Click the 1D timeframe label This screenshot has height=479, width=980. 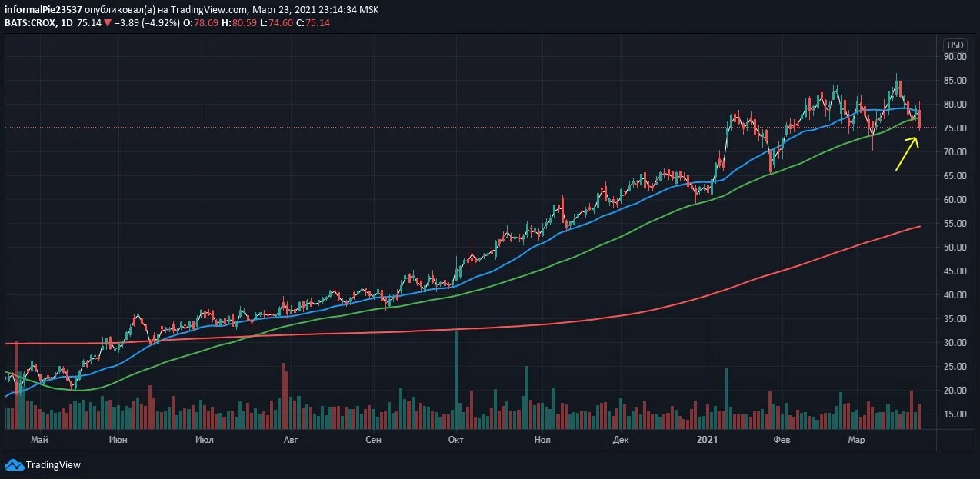[66, 23]
